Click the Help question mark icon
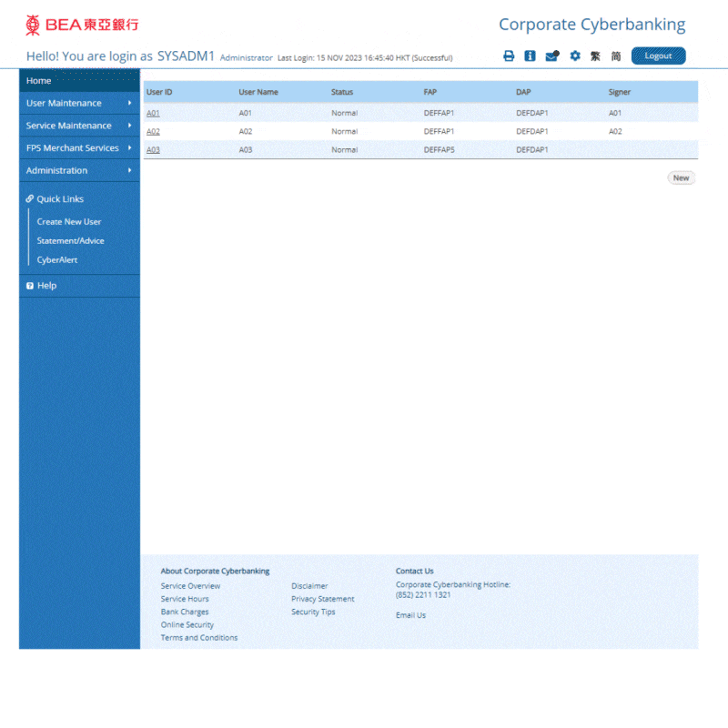728x728 pixels. click(x=30, y=286)
